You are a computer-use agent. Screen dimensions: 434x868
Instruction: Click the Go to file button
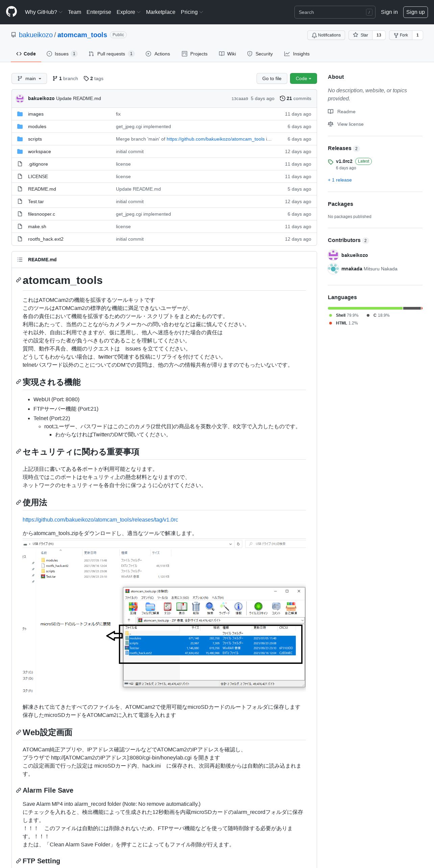(272, 78)
